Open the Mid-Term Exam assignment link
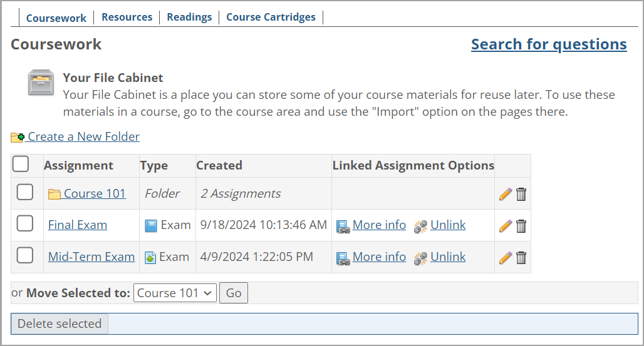The image size is (644, 346). 91,257
